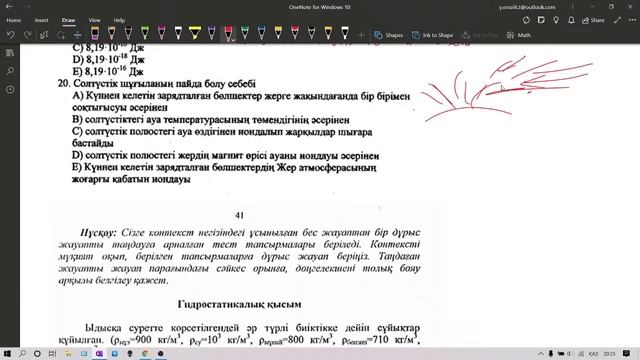Screen dimensions: 640x360
Task: Pick the green pen
Action: pyautogui.click(x=145, y=33)
